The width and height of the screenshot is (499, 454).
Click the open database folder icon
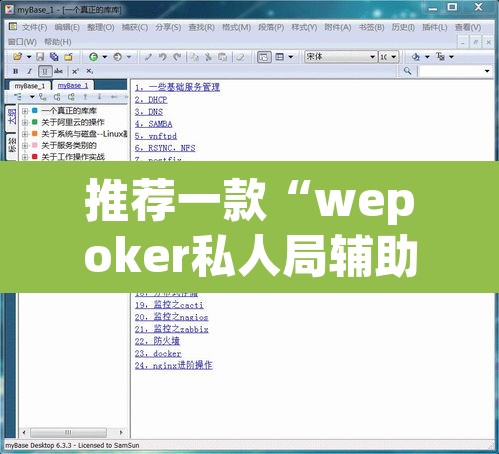(18, 57)
